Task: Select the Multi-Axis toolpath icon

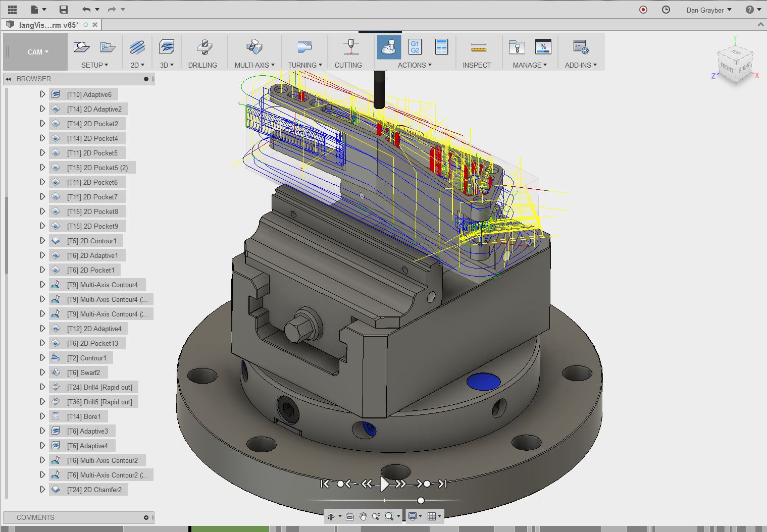Action: [254, 47]
